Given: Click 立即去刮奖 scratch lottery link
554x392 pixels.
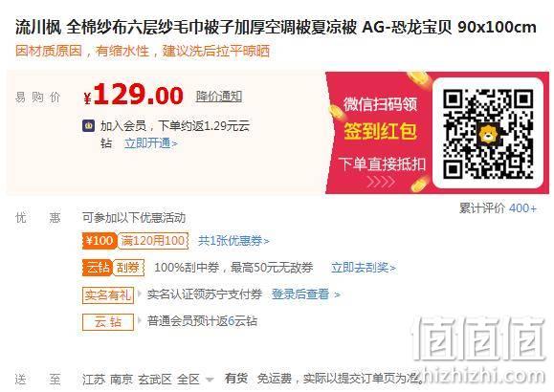Looking at the screenshot, I should pyautogui.click(x=363, y=268).
